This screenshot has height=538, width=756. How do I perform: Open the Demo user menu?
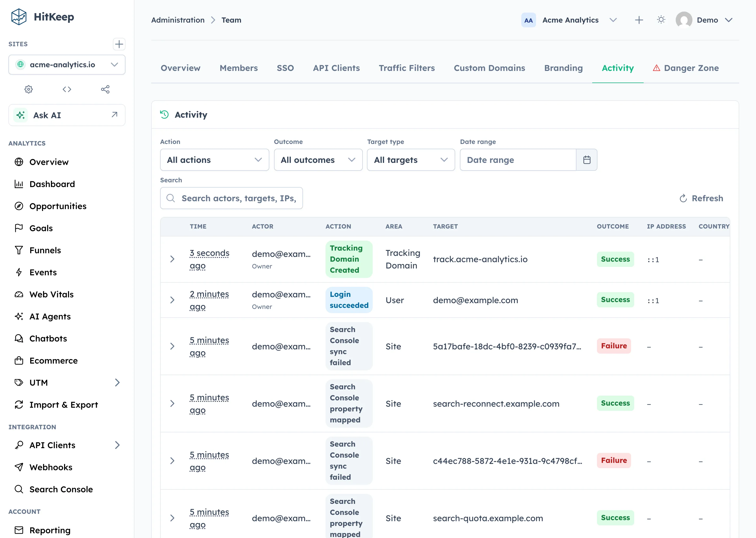704,20
